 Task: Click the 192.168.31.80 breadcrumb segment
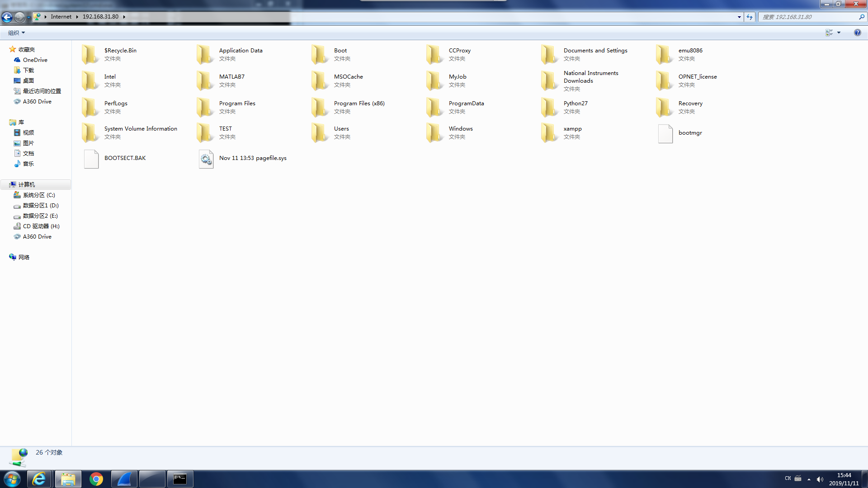[x=100, y=17]
